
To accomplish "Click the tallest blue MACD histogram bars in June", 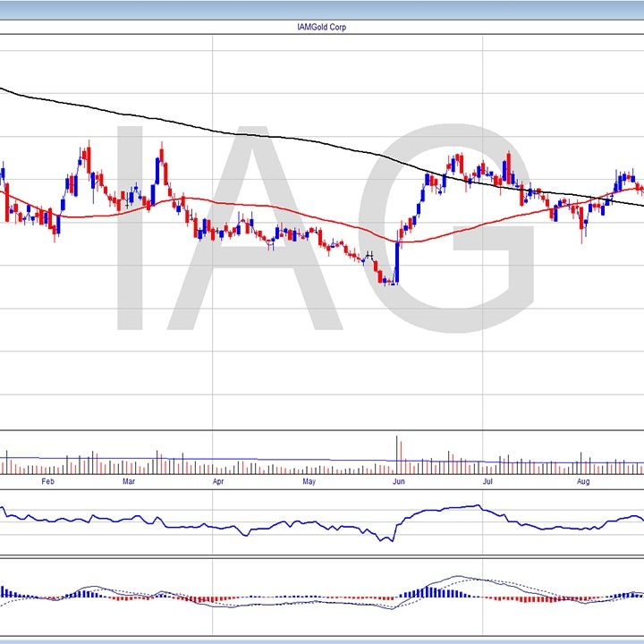I will [428, 591].
